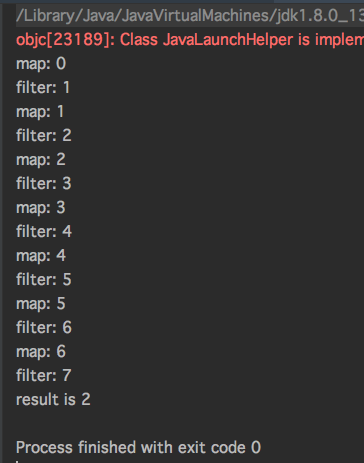Click 'Process finished with exit code 0'
Image resolution: width=364 pixels, height=463 pixels.
[x=138, y=447]
